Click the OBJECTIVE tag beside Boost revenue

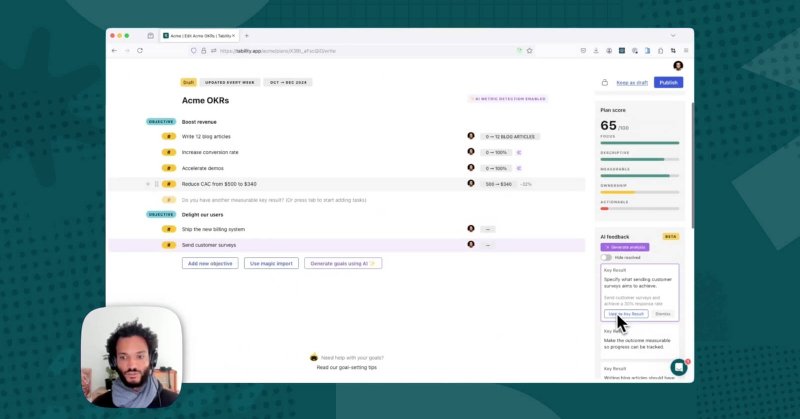[x=161, y=122]
